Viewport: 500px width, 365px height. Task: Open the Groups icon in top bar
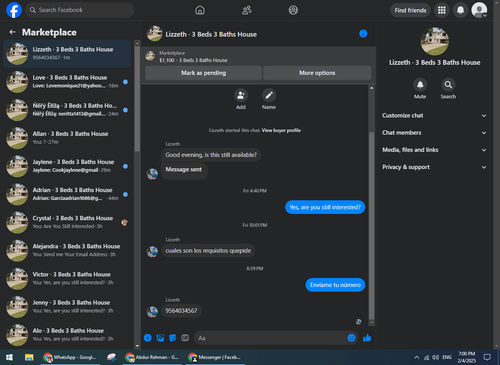[x=293, y=10]
